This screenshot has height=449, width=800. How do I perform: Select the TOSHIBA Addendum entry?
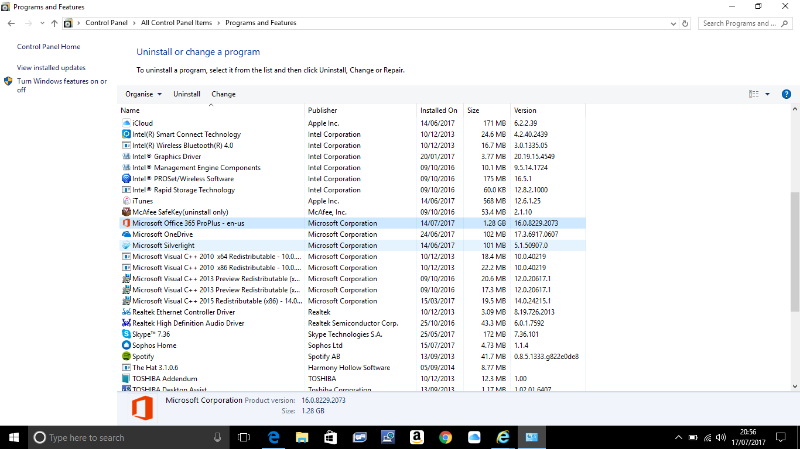tap(352, 379)
